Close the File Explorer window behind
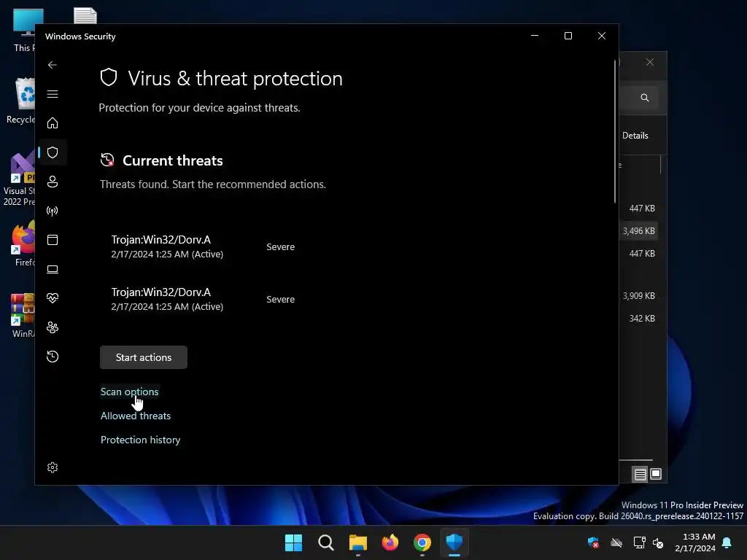Image resolution: width=747 pixels, height=560 pixels. (x=650, y=63)
